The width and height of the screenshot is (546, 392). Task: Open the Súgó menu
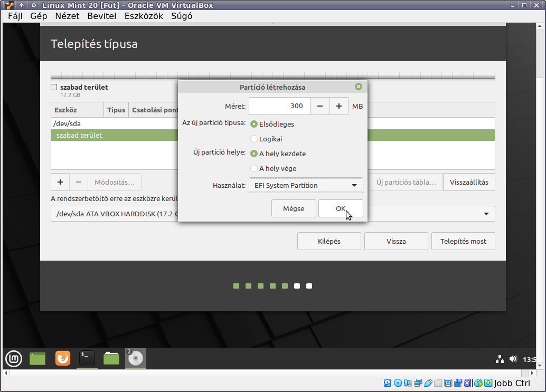coord(182,16)
